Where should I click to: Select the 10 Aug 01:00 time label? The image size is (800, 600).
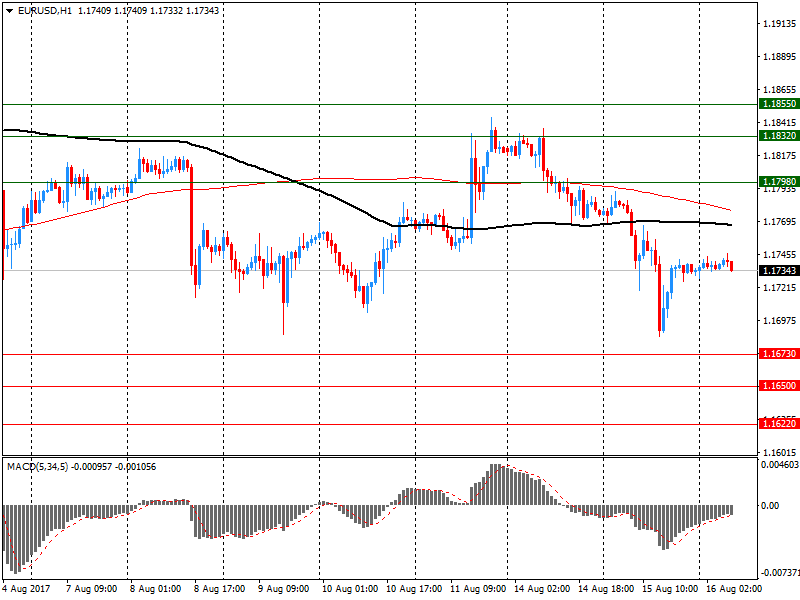350,589
